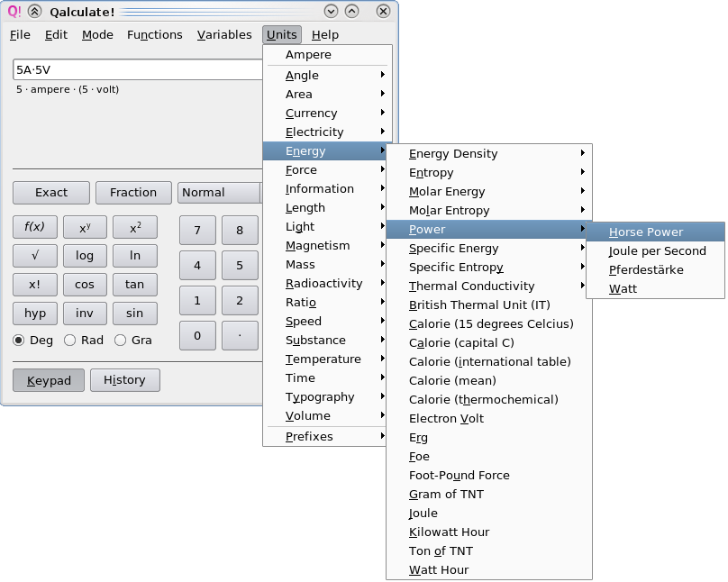Expand the Specific Energy submenu
Image resolution: width=728 pixels, height=582 pixels.
(x=489, y=249)
